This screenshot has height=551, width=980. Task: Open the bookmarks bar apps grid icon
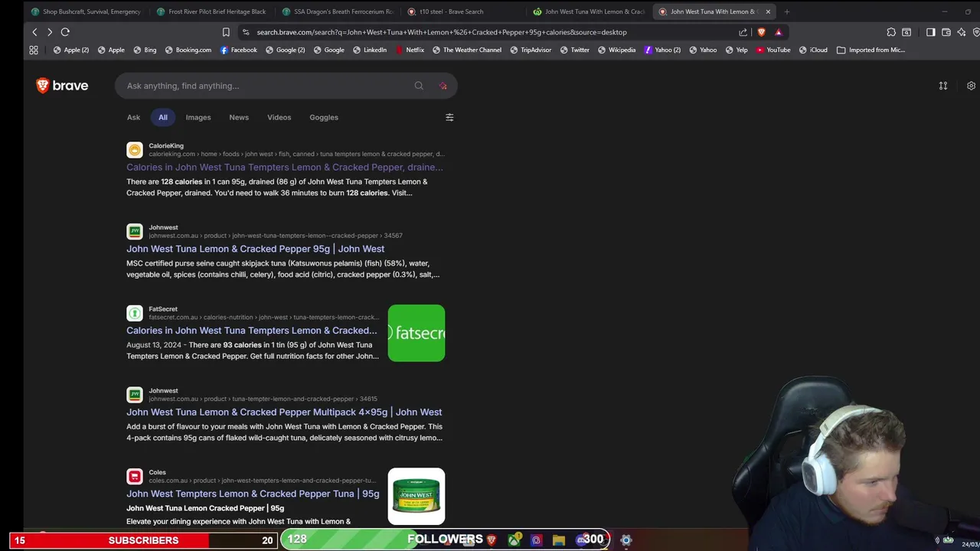(x=34, y=50)
